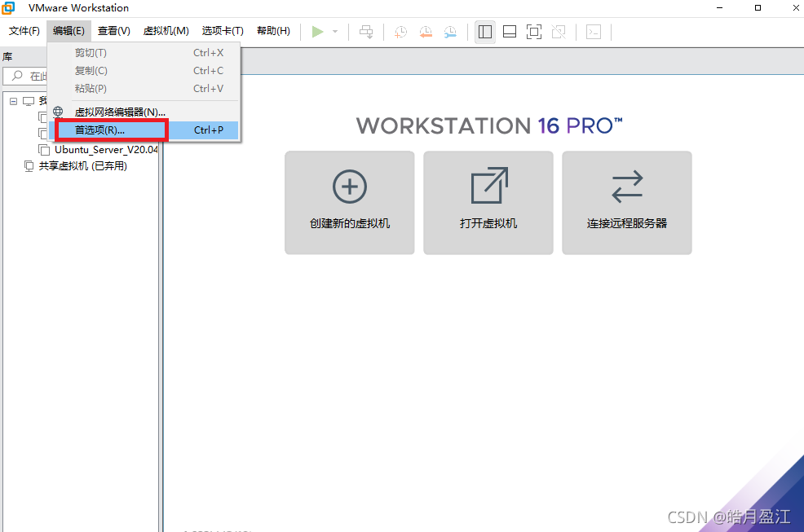Click the 打开虚拟机 tile
This screenshot has height=532, width=804.
coord(488,202)
